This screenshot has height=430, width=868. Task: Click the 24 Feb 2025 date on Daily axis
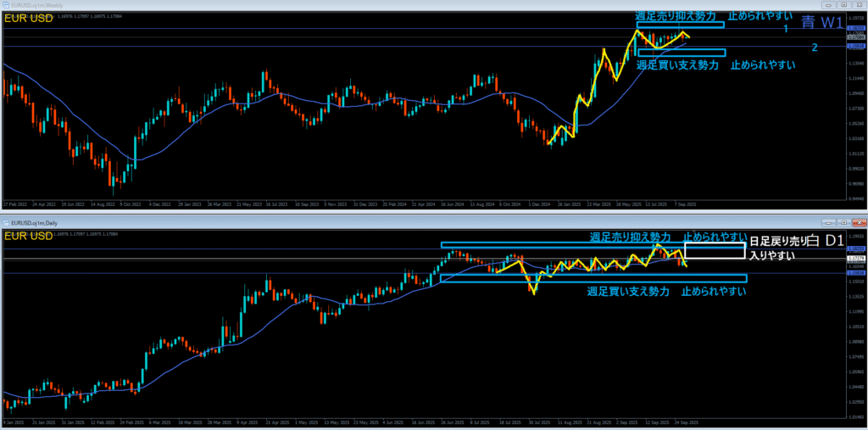[132, 422]
